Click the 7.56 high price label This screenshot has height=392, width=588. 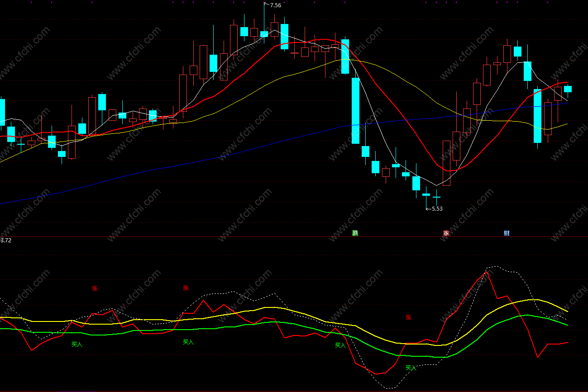coord(275,5)
